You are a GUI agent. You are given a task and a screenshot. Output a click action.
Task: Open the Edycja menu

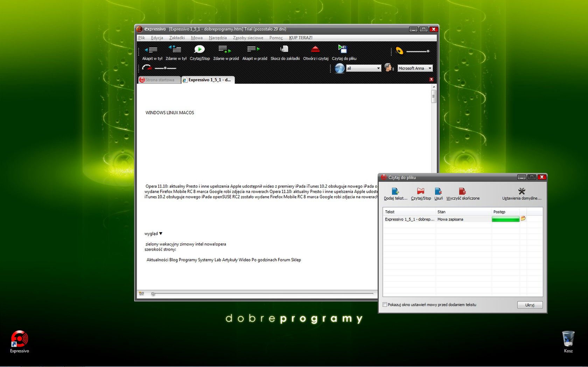click(157, 38)
